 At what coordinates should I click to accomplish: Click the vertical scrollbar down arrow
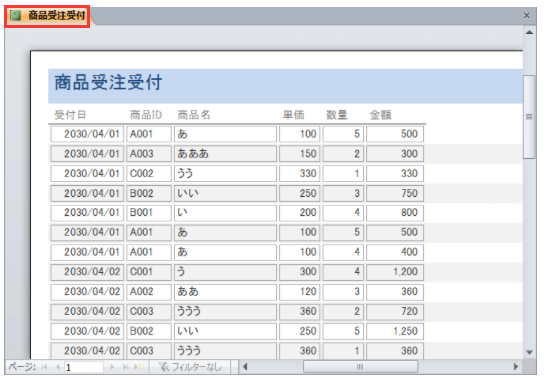(529, 352)
